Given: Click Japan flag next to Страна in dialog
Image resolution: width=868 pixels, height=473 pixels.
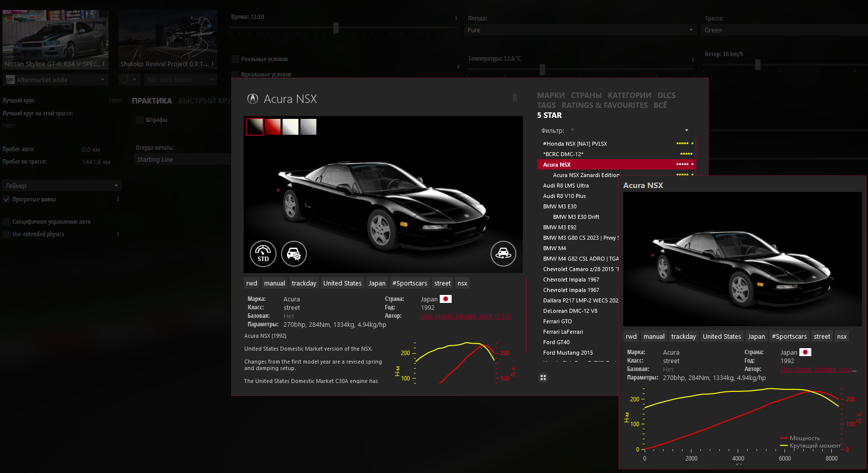Looking at the screenshot, I should pyautogui.click(x=446, y=299).
